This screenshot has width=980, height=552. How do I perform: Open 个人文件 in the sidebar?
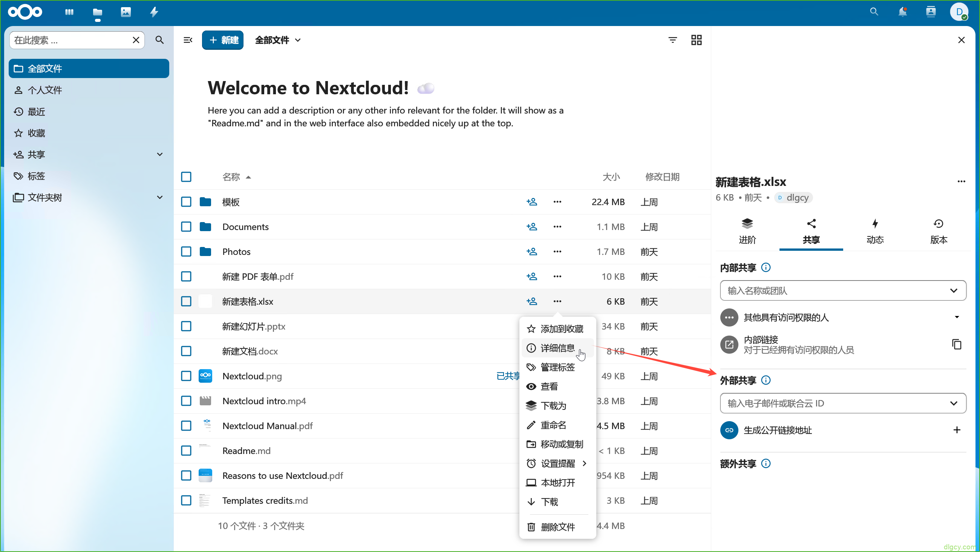point(89,90)
